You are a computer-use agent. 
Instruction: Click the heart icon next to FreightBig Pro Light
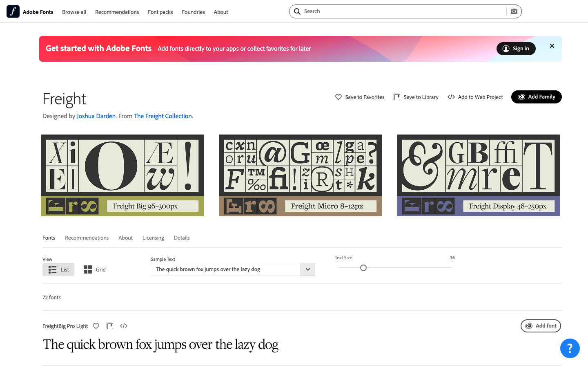pos(96,326)
